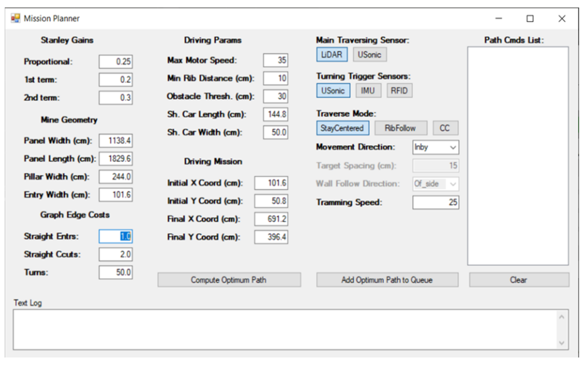The height and width of the screenshot is (366, 588).
Task: Select USonic as main traversing sensor
Action: tap(369, 55)
